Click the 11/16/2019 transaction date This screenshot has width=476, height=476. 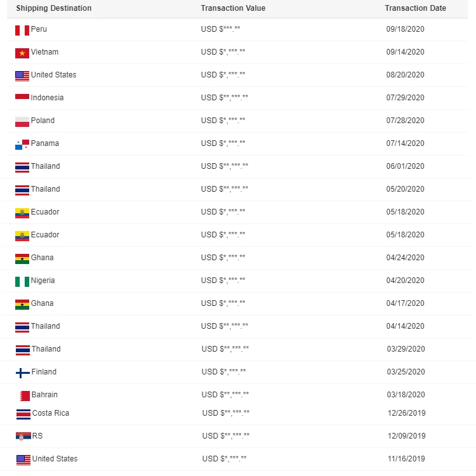coord(406,459)
